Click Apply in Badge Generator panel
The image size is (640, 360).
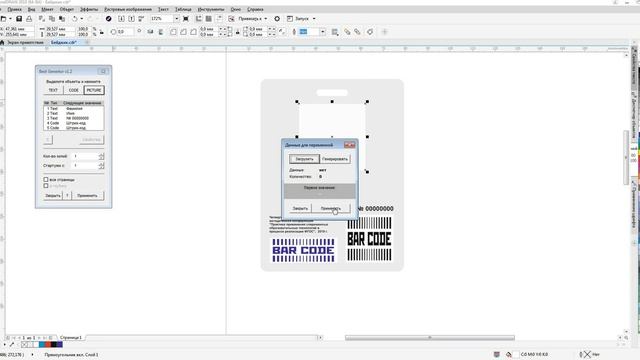click(87, 196)
